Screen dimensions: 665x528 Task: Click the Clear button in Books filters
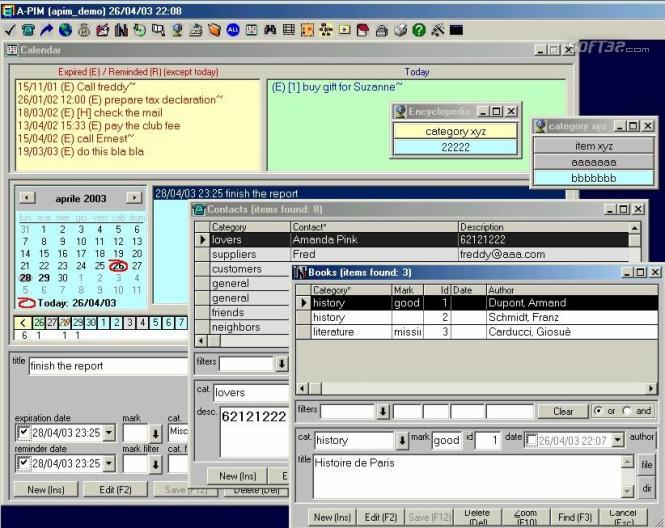[x=563, y=411]
